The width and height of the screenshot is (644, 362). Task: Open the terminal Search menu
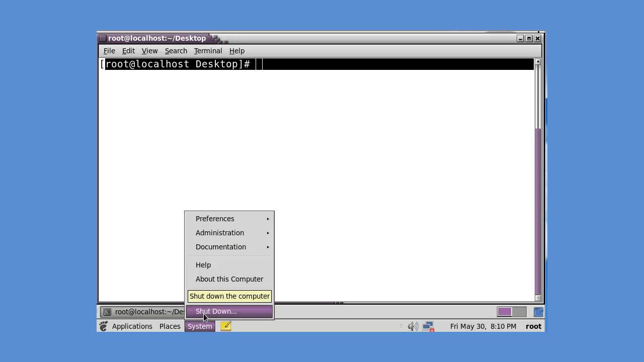pyautogui.click(x=176, y=51)
